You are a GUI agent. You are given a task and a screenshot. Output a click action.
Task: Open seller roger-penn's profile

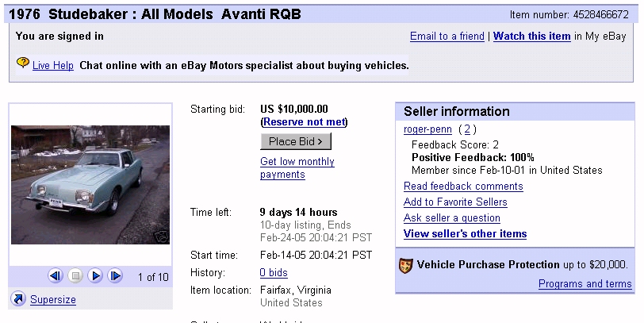[x=427, y=129]
